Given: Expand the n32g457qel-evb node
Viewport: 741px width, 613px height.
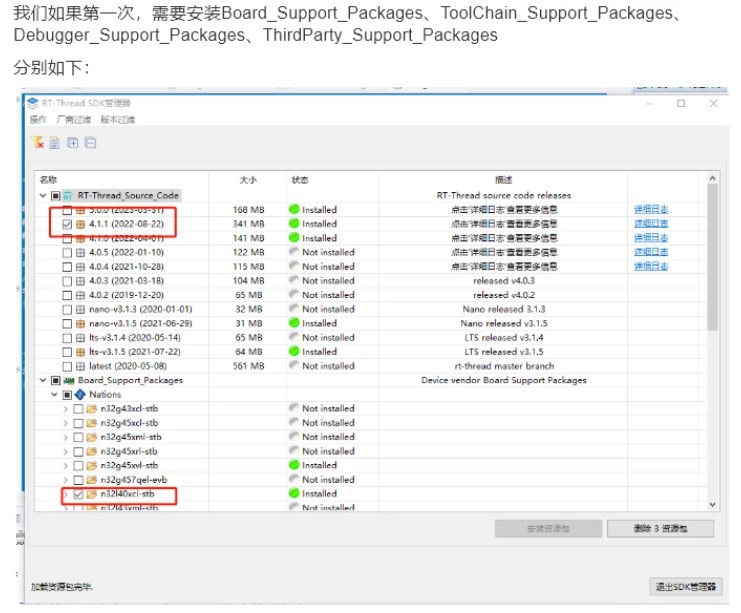Looking at the screenshot, I should coord(66,480).
